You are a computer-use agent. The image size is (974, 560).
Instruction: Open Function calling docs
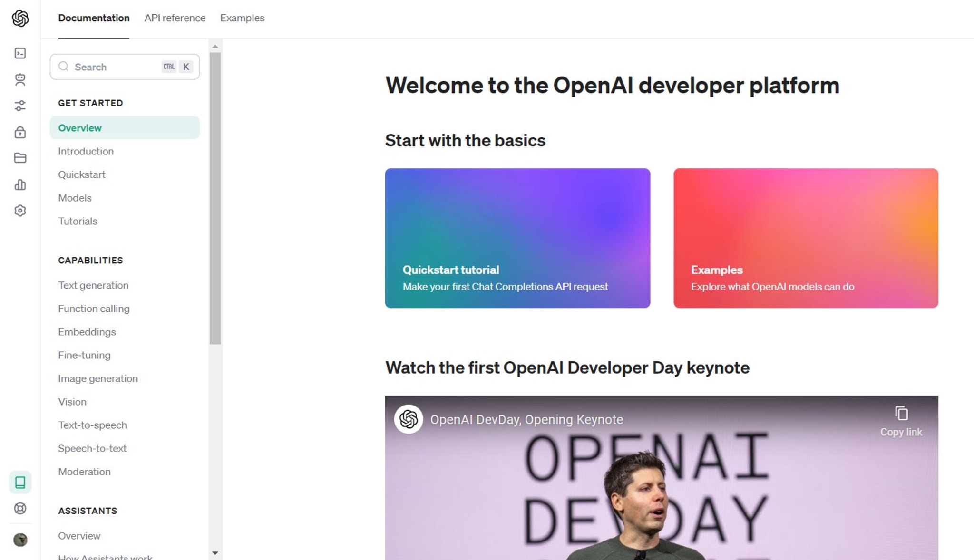click(94, 309)
